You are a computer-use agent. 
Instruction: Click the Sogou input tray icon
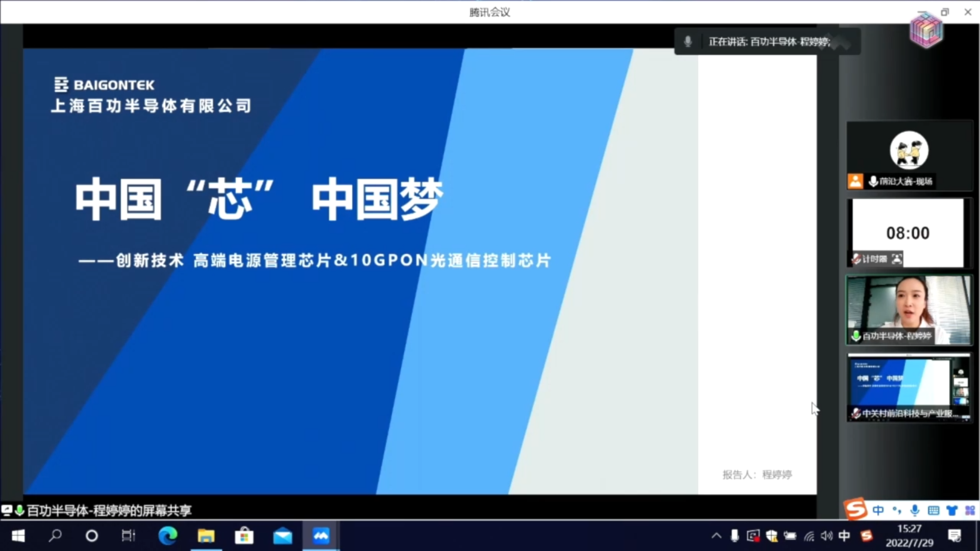[x=867, y=536]
